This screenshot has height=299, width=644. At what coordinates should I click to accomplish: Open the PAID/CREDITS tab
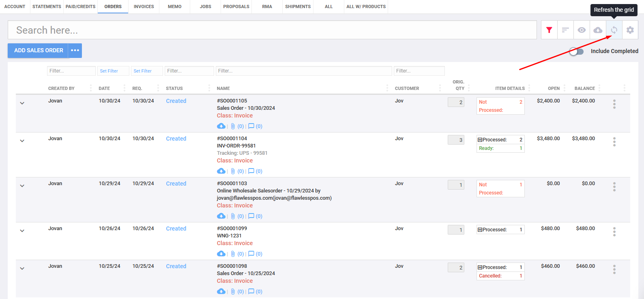click(x=80, y=6)
